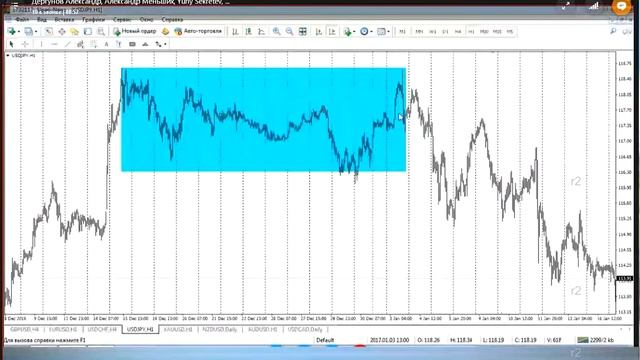Image resolution: width=640 pixels, height=360 pixels.
Task: Select the M1 timeframe button
Action: click(x=402, y=31)
